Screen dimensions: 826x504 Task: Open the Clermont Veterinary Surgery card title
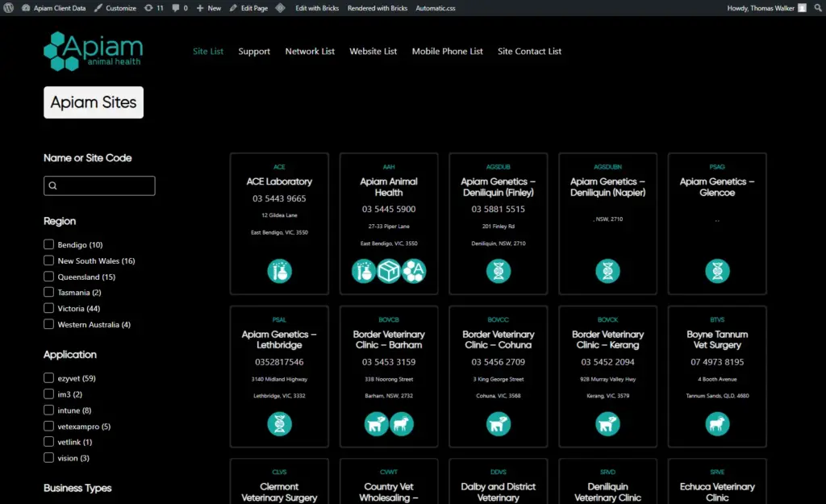[279, 492]
